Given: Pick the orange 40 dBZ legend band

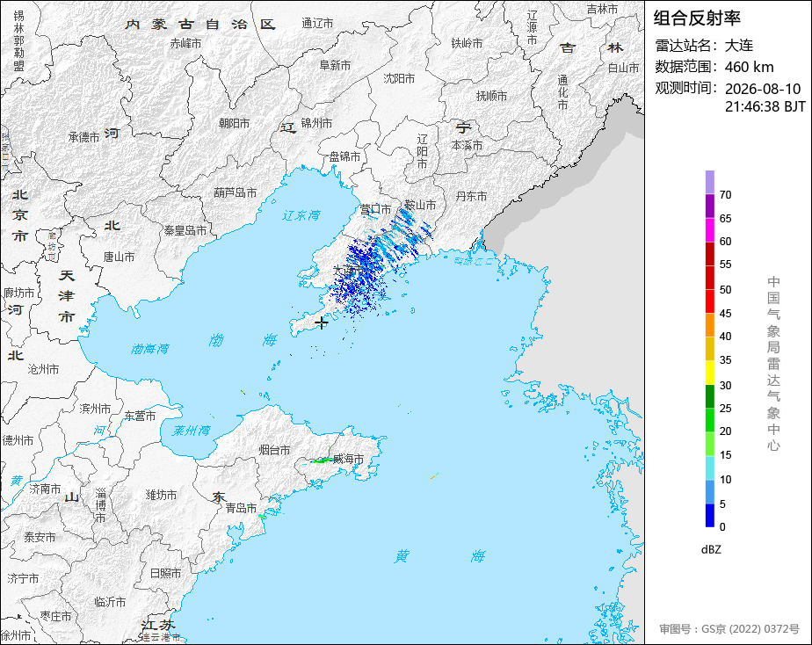Looking at the screenshot, I should (709, 325).
